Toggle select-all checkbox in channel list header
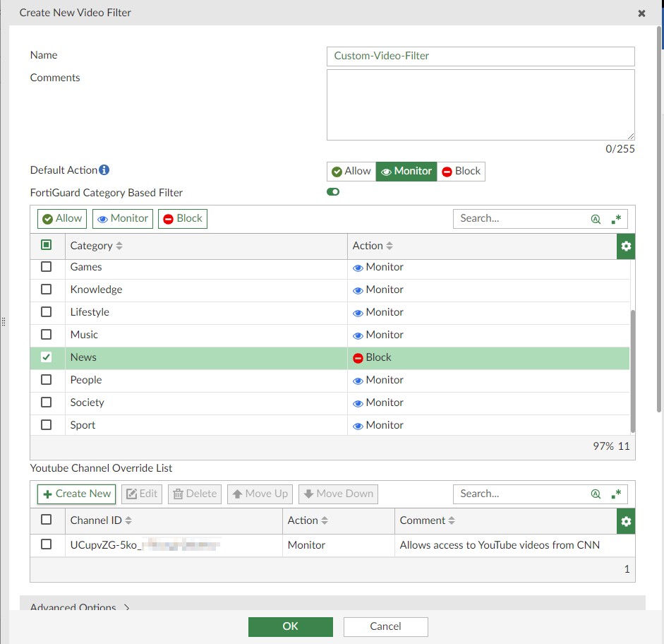Viewport: 664px width, 644px height. coord(46,520)
